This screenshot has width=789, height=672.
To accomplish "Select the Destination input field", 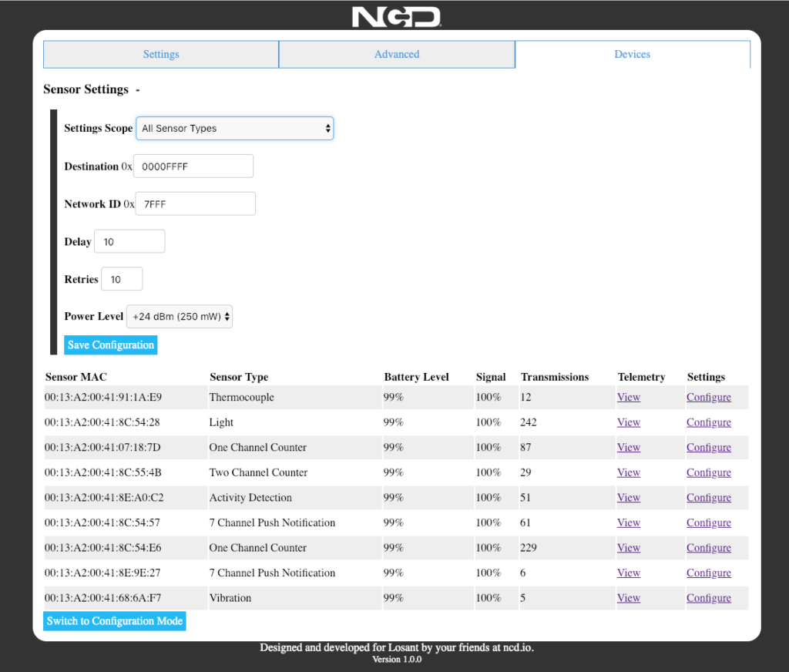I will tap(193, 166).
